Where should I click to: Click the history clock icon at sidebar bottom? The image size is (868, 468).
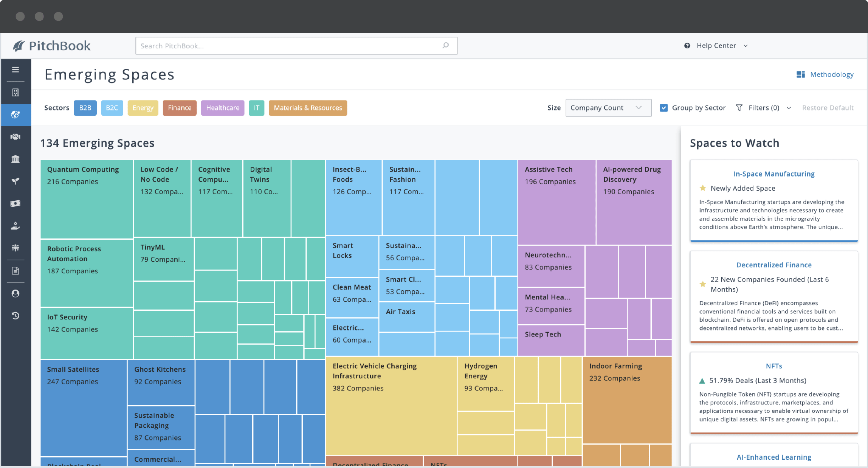pyautogui.click(x=15, y=316)
